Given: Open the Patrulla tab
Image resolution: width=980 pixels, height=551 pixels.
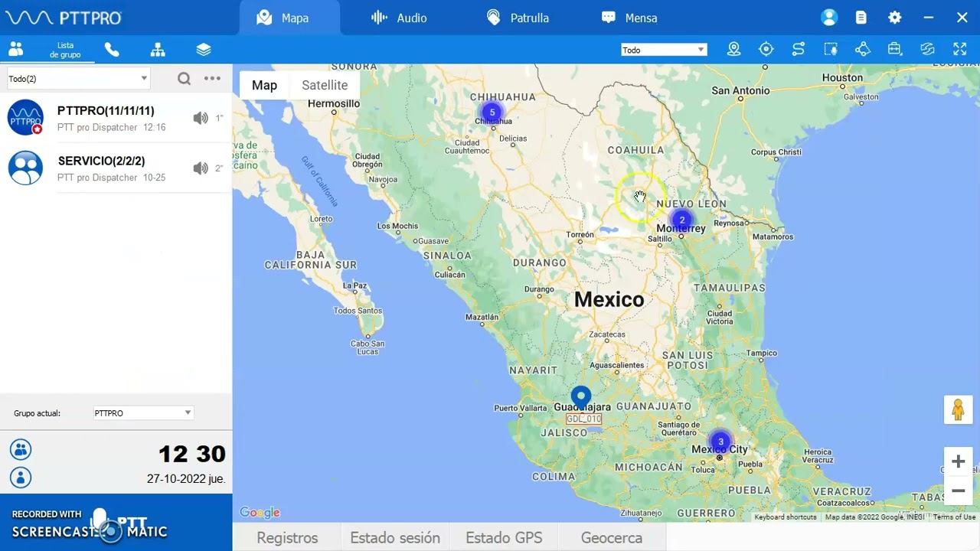Looking at the screenshot, I should click(518, 18).
